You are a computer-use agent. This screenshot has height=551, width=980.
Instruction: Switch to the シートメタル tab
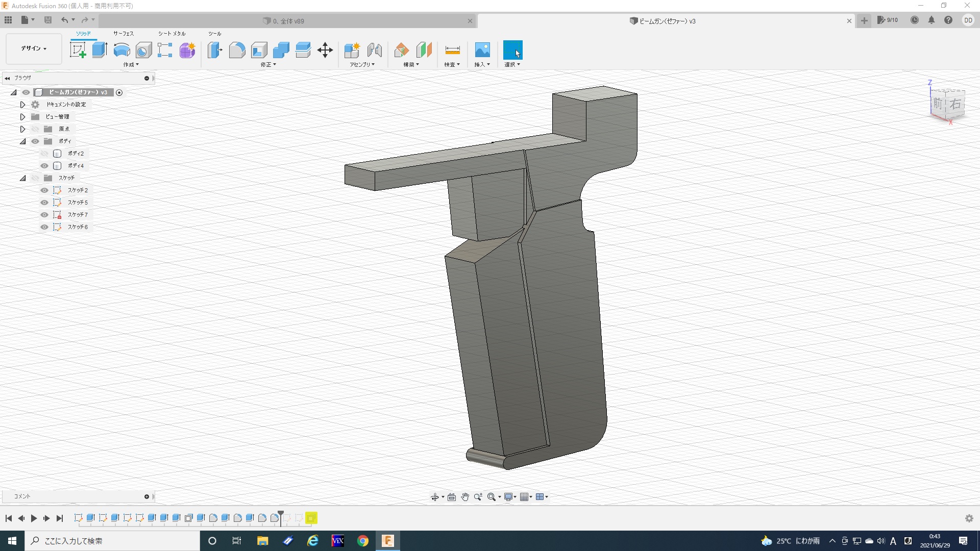[x=171, y=34]
